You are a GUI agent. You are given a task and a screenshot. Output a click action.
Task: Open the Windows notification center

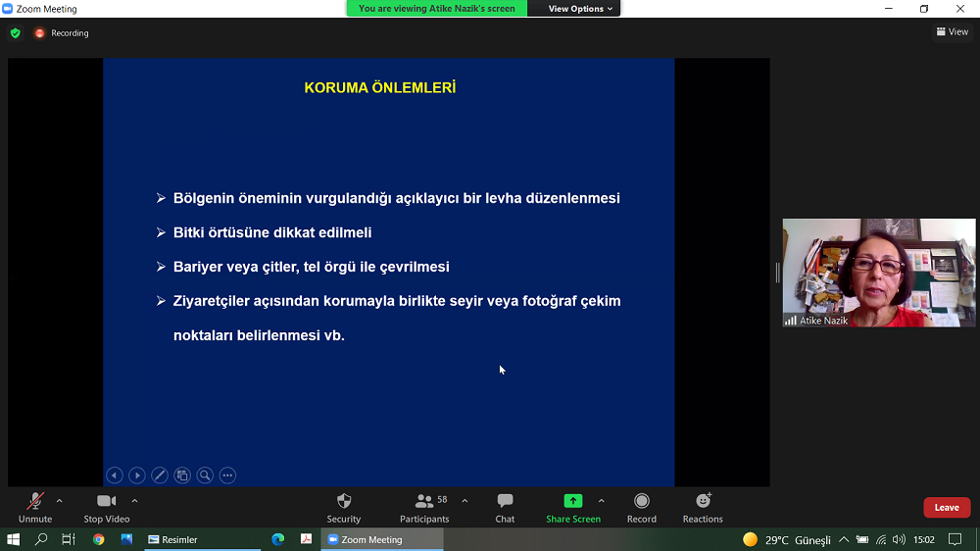click(x=955, y=540)
